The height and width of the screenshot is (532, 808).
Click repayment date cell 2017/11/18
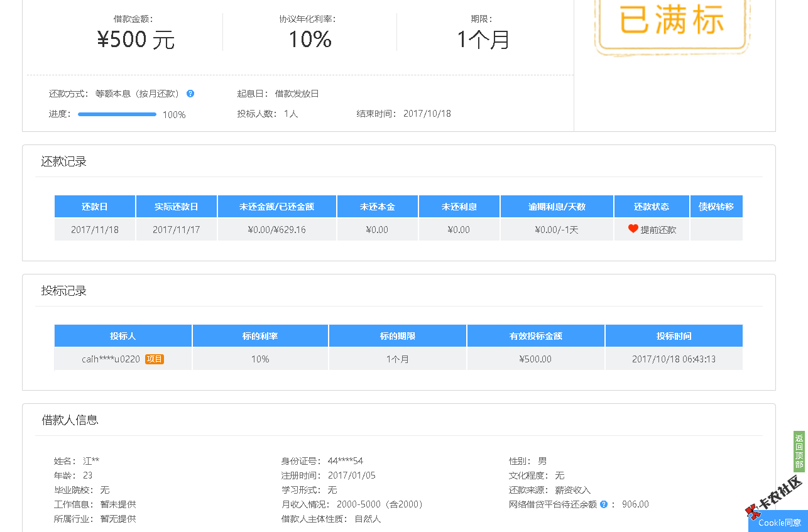point(95,230)
